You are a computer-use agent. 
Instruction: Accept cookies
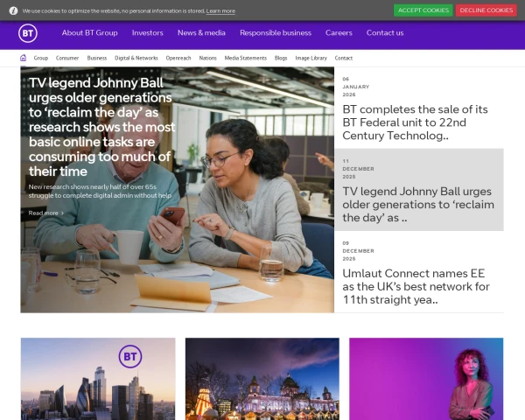coord(423,10)
